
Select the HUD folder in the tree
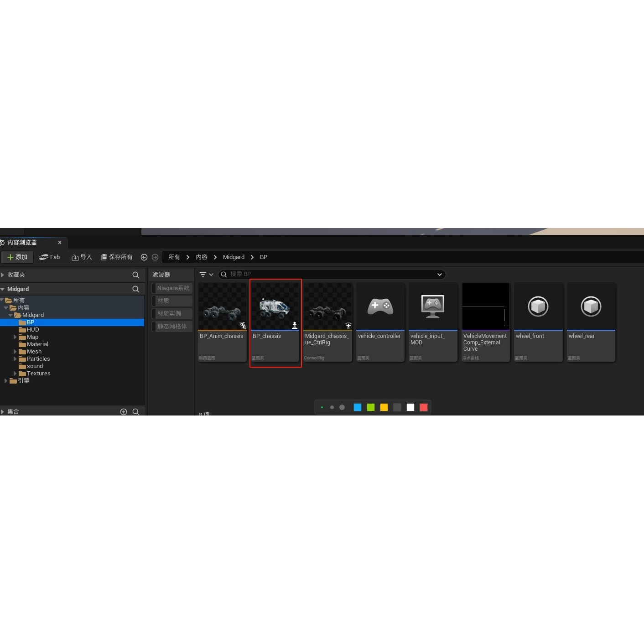(33, 330)
